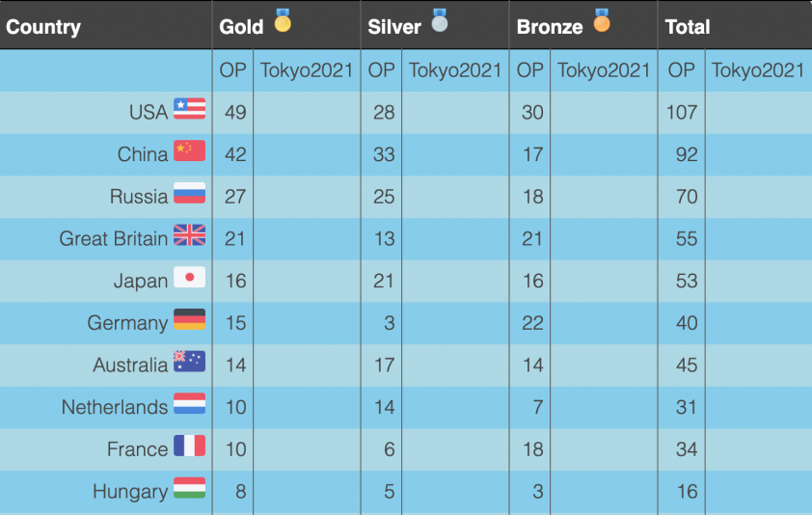The width and height of the screenshot is (812, 515).
Task: Click the Netherlands flag icon
Action: point(190,403)
